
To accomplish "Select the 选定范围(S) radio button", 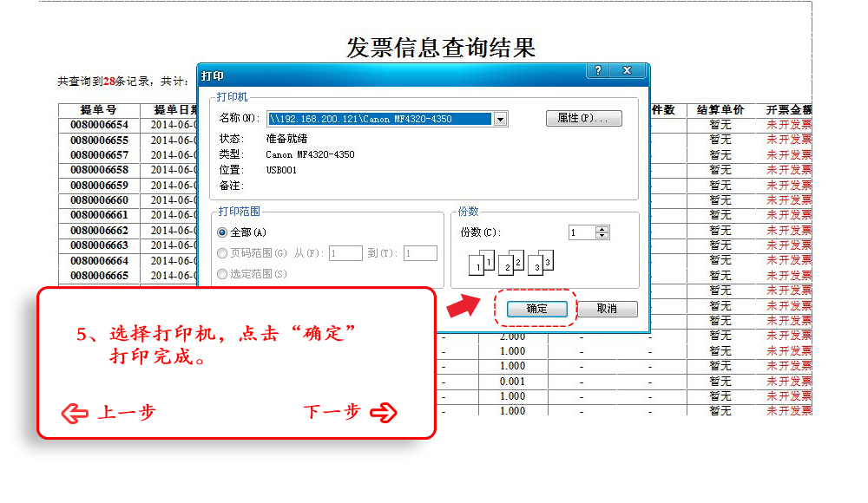I will (223, 274).
